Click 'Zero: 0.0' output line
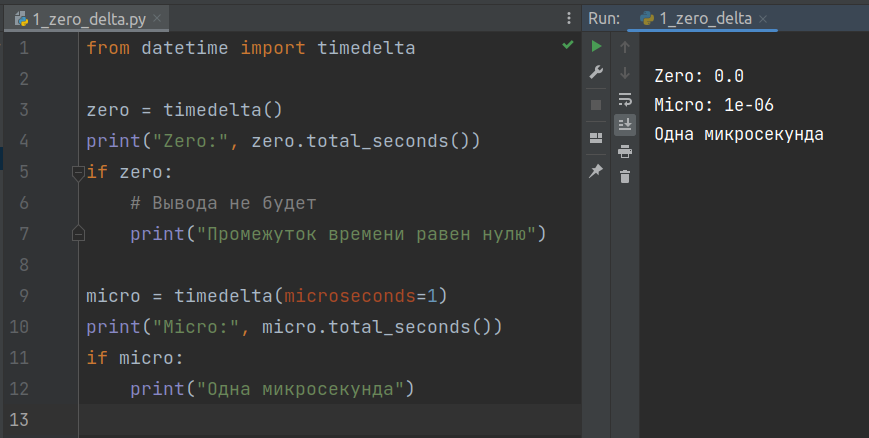 pyautogui.click(x=699, y=76)
